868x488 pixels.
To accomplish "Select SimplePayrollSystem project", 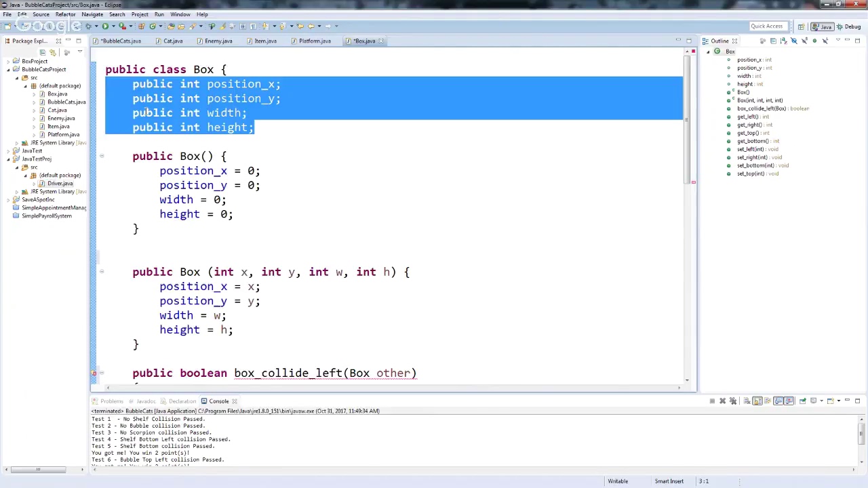I will click(46, 216).
